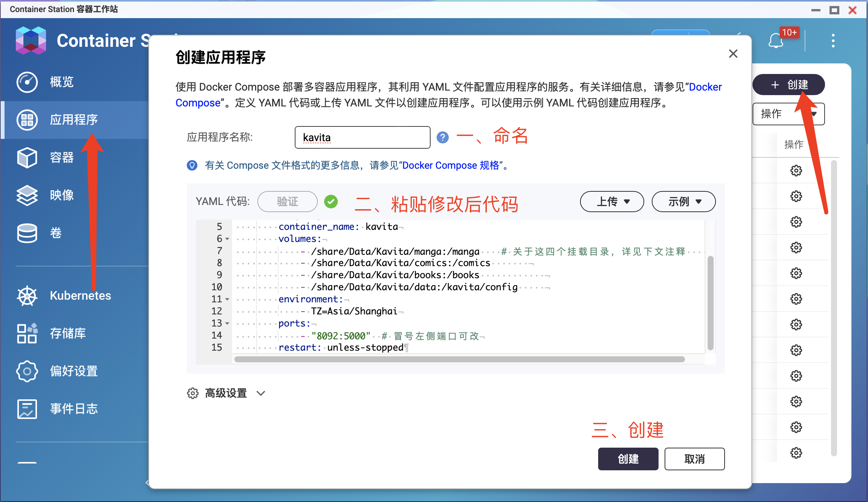Open the 示例 dropdown
Image resolution: width=868 pixels, height=502 pixels.
(683, 202)
